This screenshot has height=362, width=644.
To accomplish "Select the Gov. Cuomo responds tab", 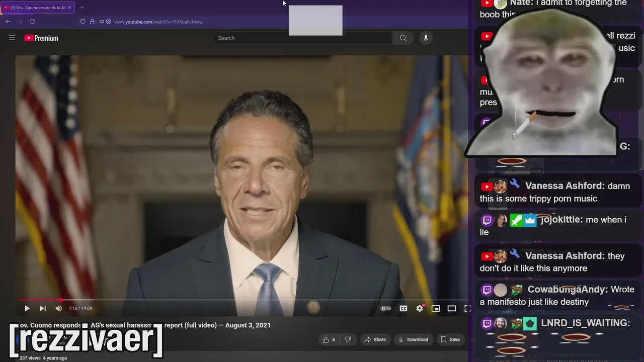I will point(38,8).
